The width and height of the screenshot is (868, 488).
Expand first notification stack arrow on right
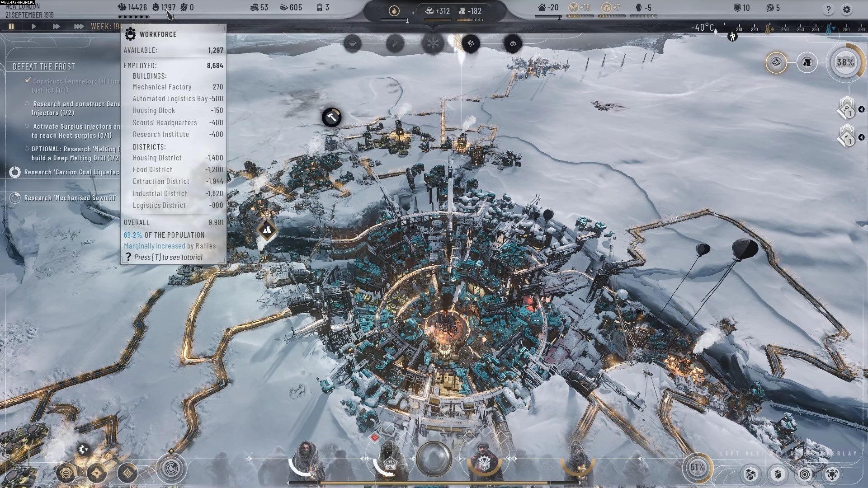pos(861,109)
